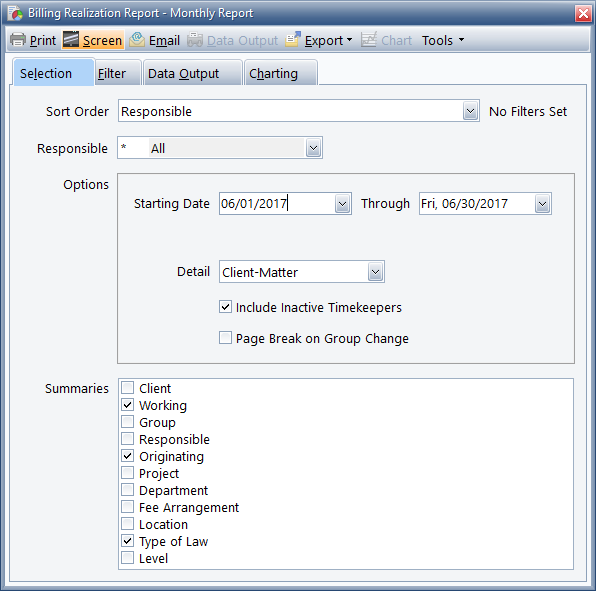Click inside the Starting Date field

tap(277, 204)
